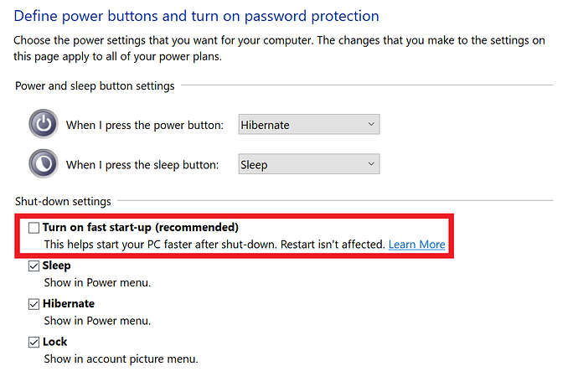
Task: Click 'When I press the sleep button' label
Action: [x=142, y=165]
